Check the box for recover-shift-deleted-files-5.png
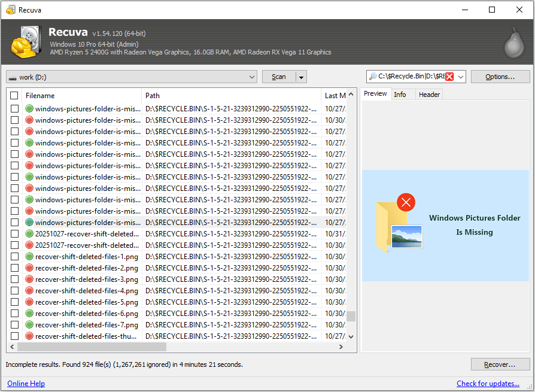535x392 pixels. [x=14, y=302]
